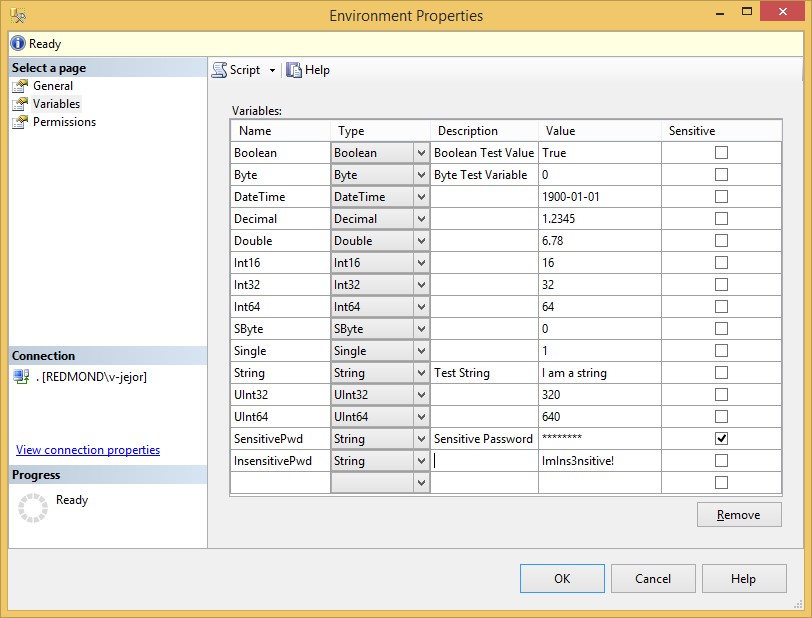The height and width of the screenshot is (618, 812).
Task: Click the info icon beside Ready
Action: click(x=18, y=44)
